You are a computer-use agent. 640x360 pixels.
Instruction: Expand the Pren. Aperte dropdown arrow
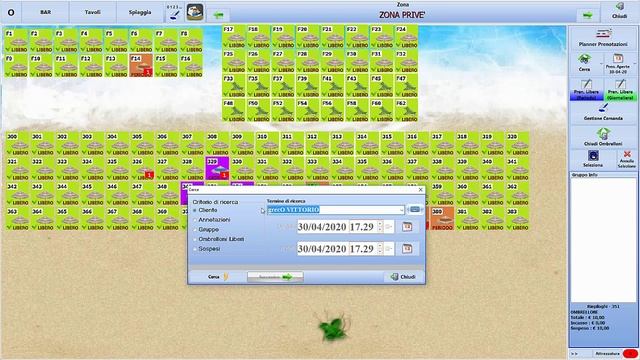click(634, 65)
